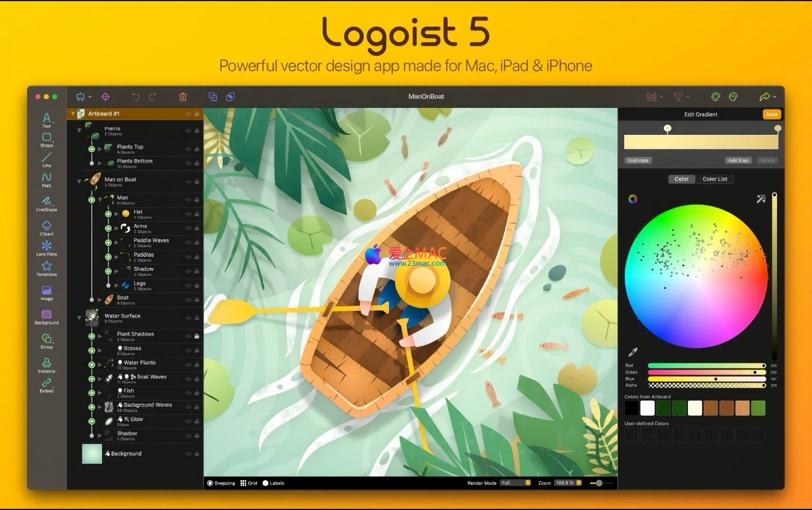Open the Render Mode dropdown
Image resolution: width=812 pixels, height=510 pixels.
coord(515,483)
